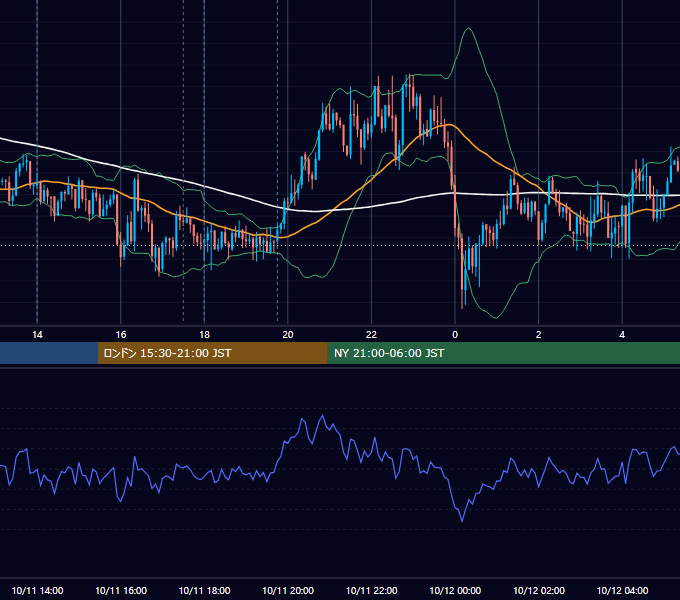The image size is (680, 600).
Task: Click the blue session bar before ロンドン
Action: coord(49,353)
